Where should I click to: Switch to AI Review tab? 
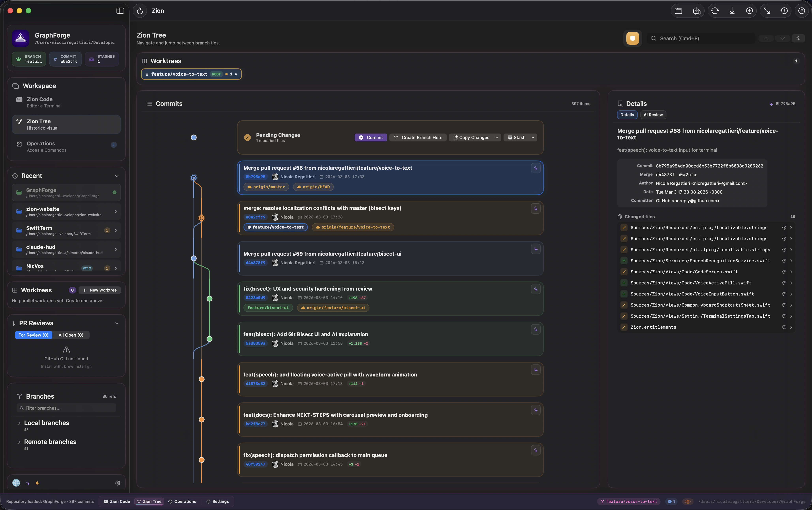[x=653, y=115]
